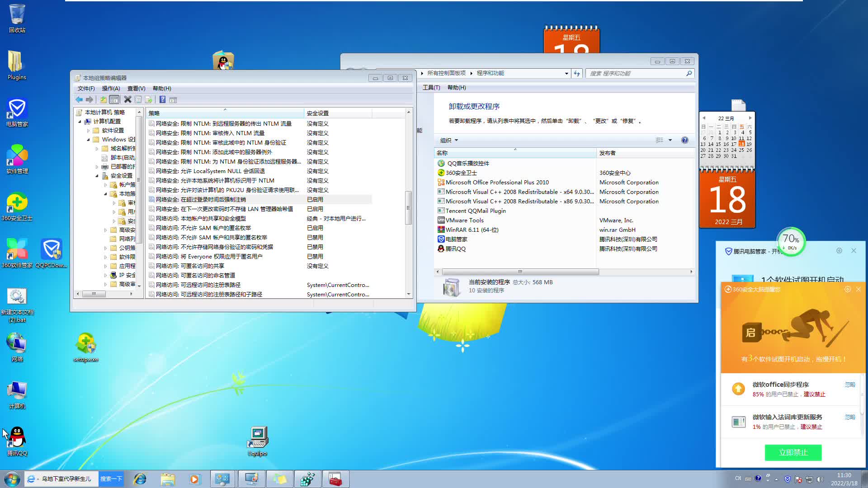Open the 操作(A) menu
Screen dimensions: 868x488
111,89
